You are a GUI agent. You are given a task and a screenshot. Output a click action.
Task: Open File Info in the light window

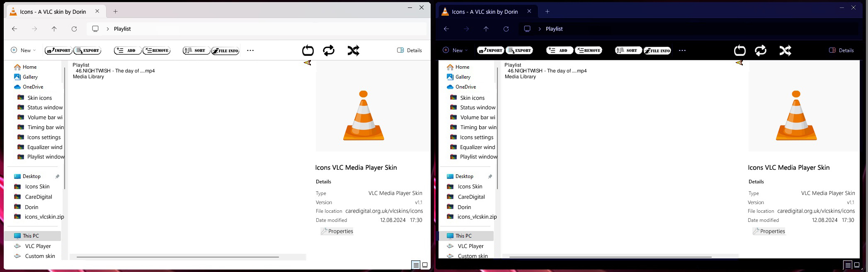[225, 51]
